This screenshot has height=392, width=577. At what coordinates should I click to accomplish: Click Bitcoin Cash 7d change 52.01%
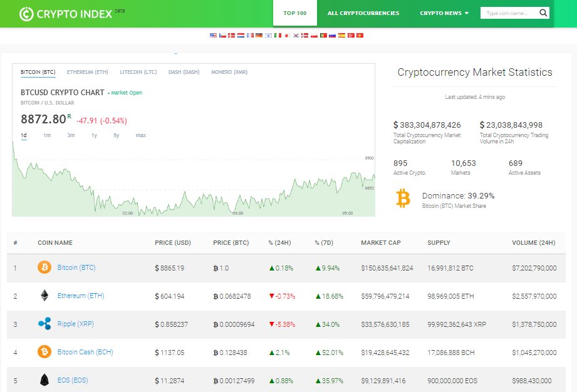(x=330, y=353)
